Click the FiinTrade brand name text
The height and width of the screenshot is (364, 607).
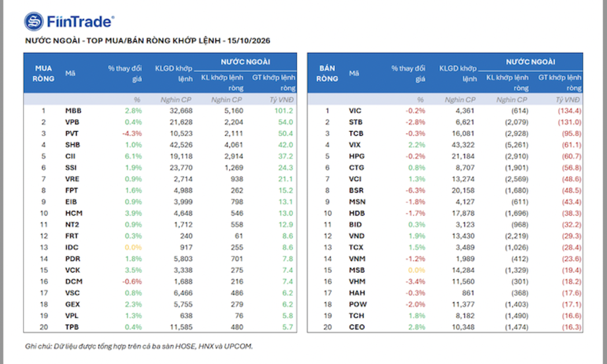[80, 21]
